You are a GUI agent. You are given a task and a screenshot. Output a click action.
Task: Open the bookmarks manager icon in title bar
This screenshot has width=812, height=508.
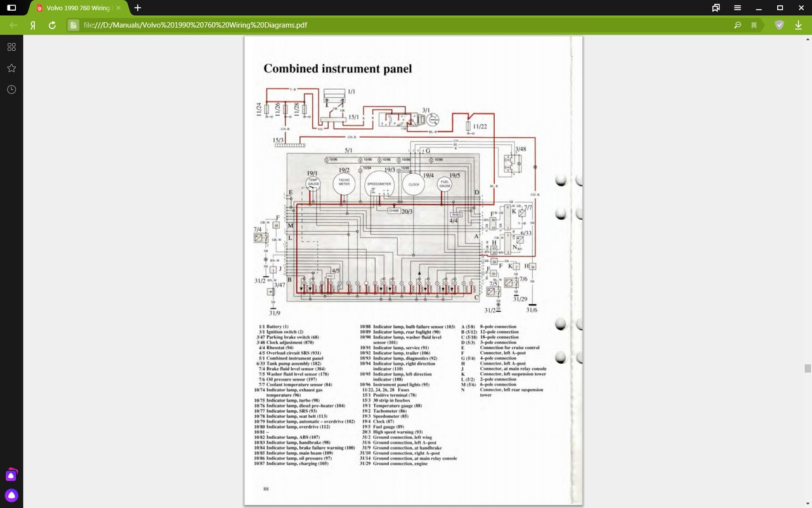click(716, 8)
